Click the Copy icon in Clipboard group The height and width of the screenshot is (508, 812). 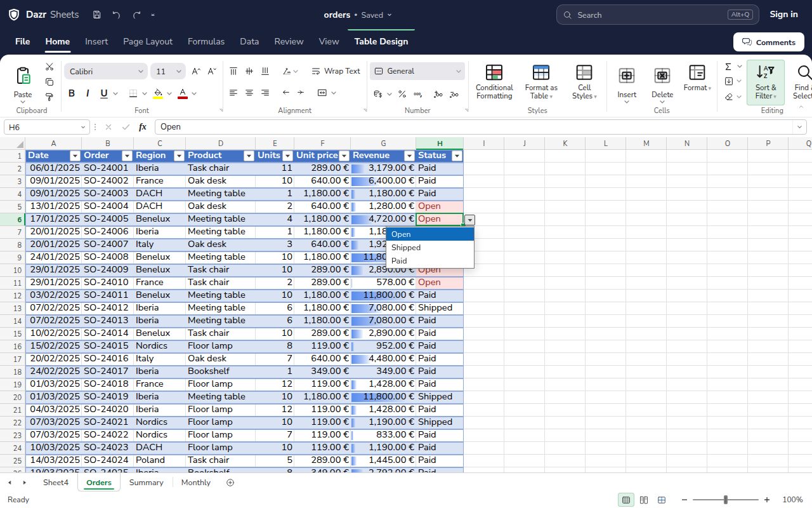pyautogui.click(x=49, y=82)
